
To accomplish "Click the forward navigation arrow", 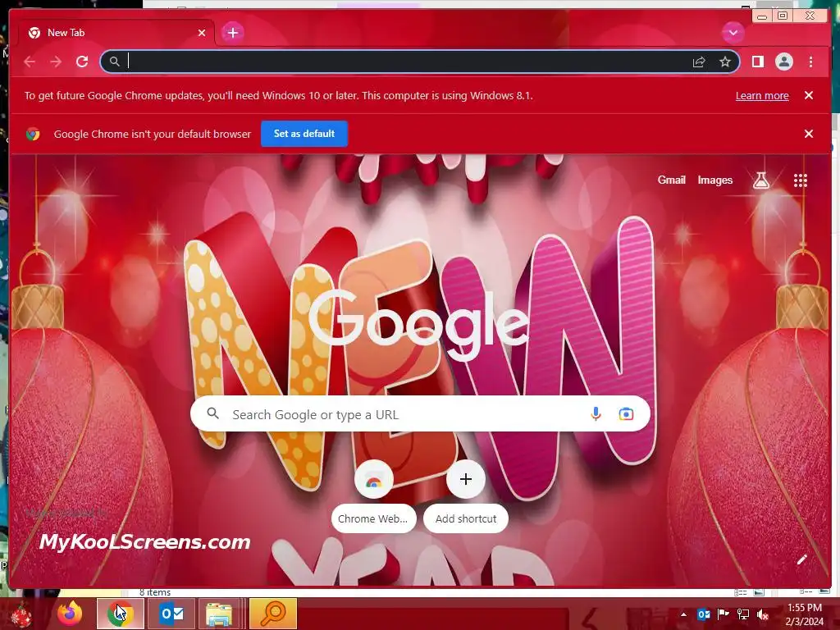I will point(56,62).
